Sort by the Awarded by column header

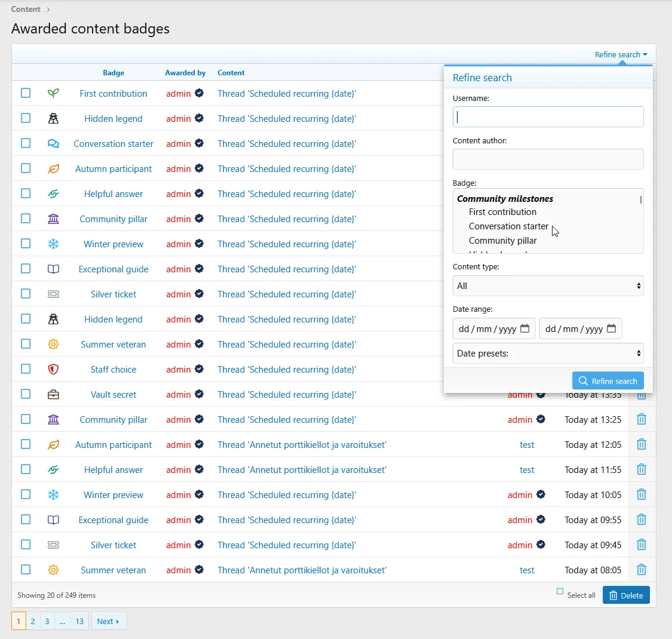pyautogui.click(x=185, y=73)
